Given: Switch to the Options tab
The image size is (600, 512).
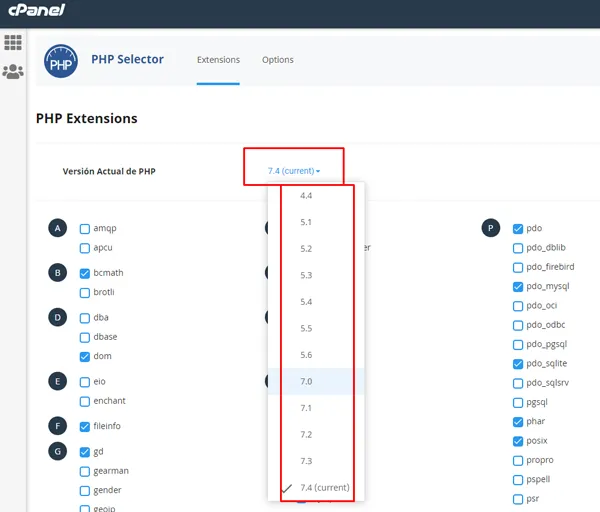Looking at the screenshot, I should point(278,60).
